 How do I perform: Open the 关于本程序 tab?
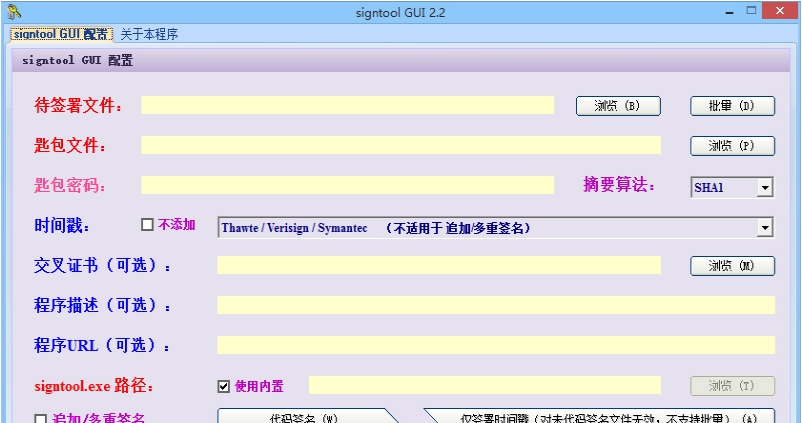point(149,34)
